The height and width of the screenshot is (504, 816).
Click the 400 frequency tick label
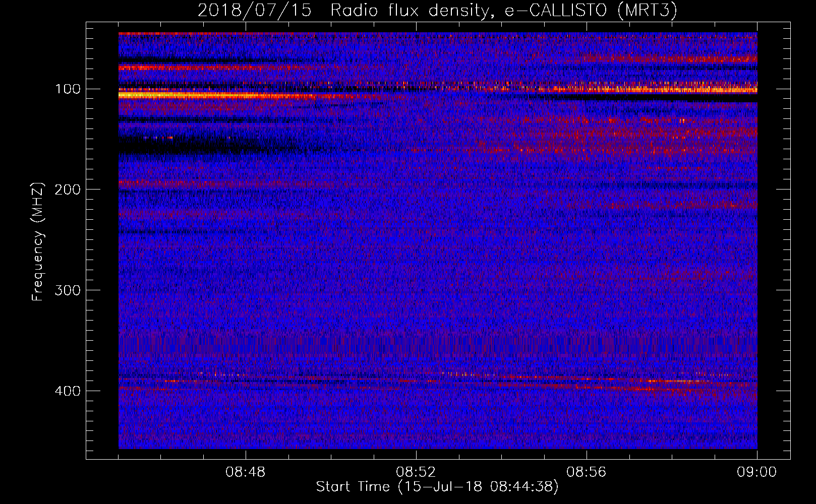pos(68,391)
